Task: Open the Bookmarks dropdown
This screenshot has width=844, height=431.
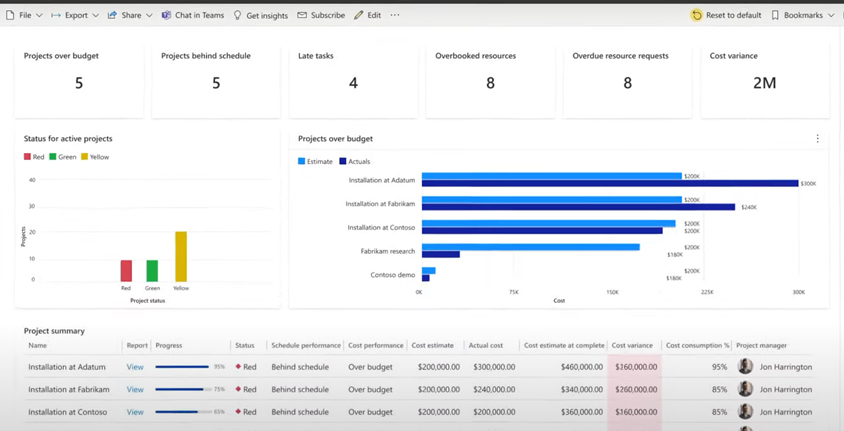Action: pyautogui.click(x=802, y=15)
